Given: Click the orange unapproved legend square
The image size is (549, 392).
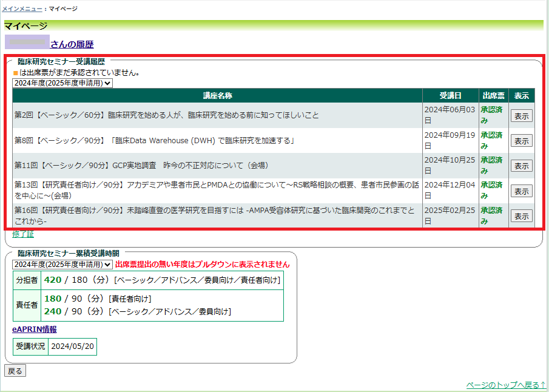Looking at the screenshot, I should (16, 73).
